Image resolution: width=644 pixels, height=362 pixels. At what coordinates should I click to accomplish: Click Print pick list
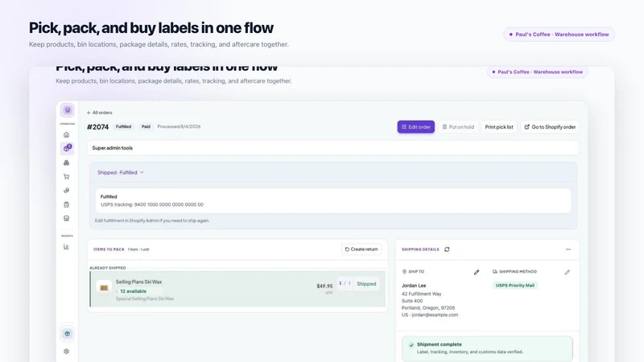point(499,127)
